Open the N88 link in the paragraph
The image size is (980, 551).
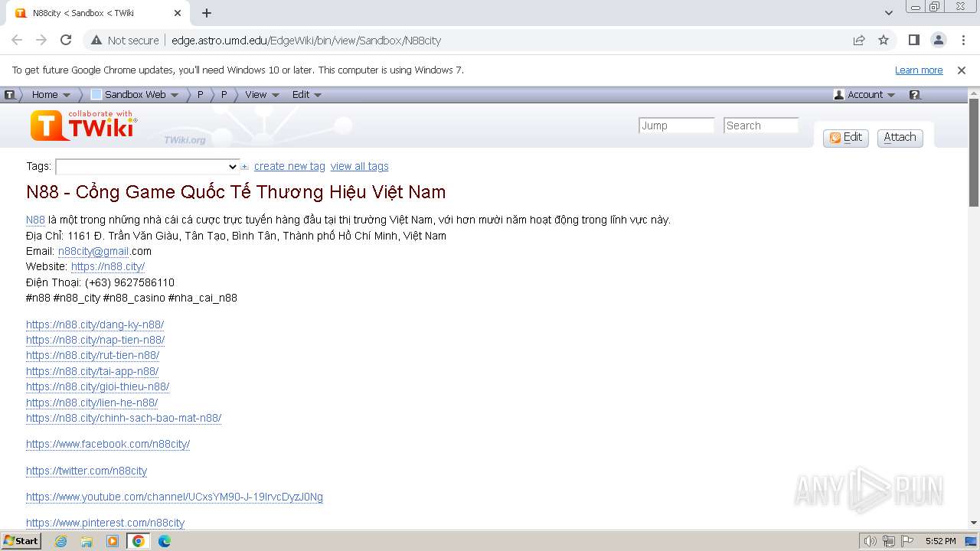[x=35, y=220]
